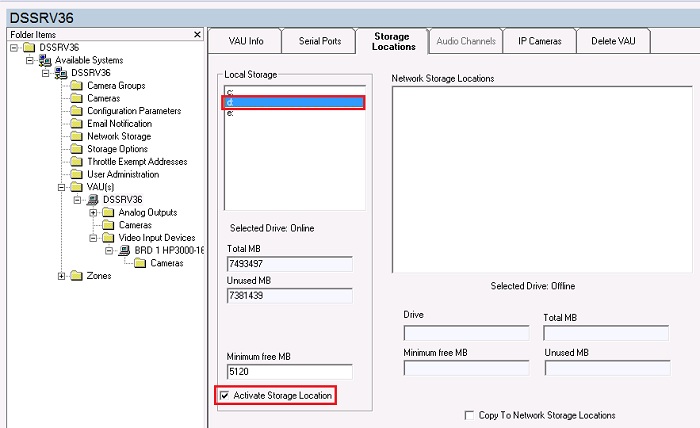Toggle Activate Storage Location checkbox
The height and width of the screenshot is (428, 700).
pos(225,395)
